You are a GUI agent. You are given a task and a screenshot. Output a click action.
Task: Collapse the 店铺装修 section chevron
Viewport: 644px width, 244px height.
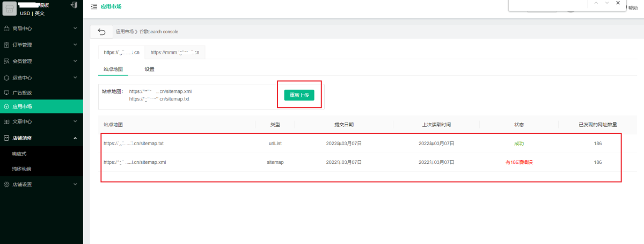[75, 138]
